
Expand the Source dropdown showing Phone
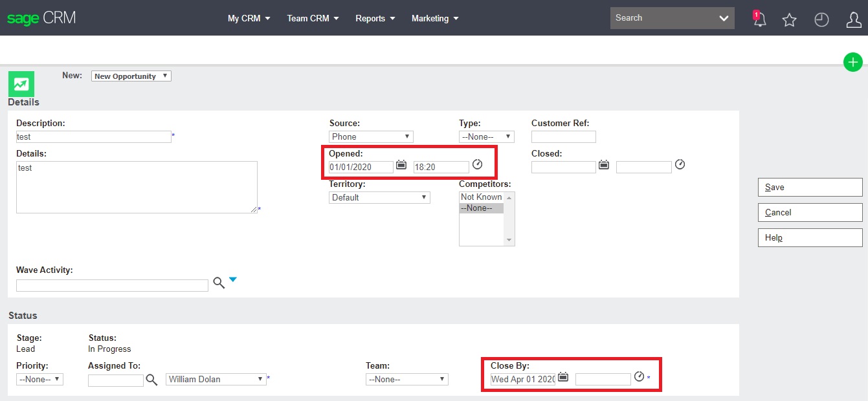[371, 136]
